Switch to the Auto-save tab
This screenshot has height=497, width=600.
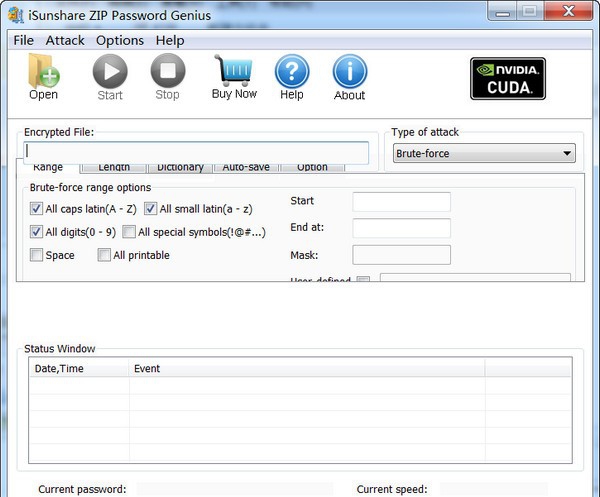click(246, 168)
